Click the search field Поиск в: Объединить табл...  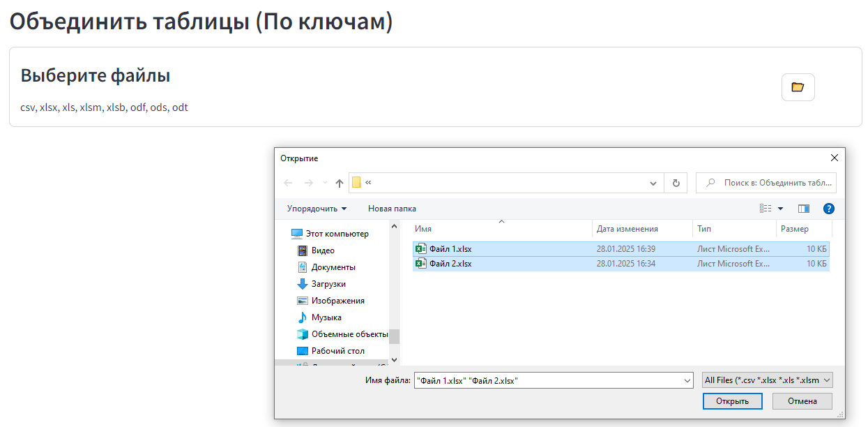[x=766, y=183]
